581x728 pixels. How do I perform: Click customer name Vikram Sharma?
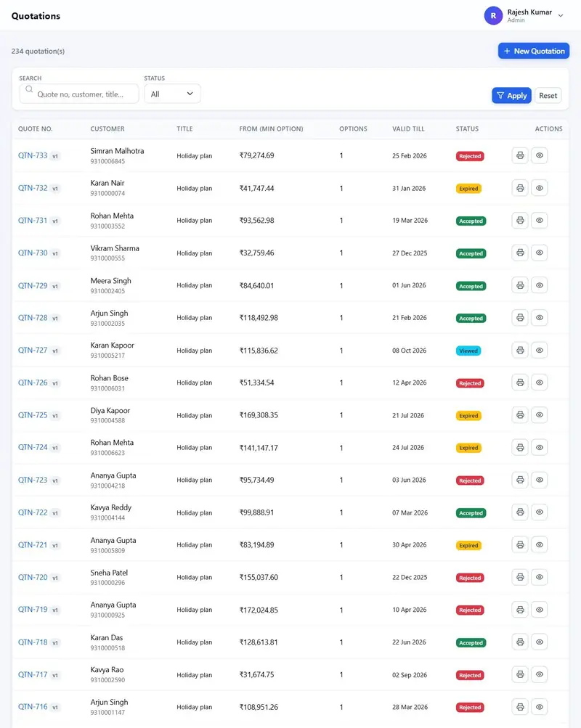pyautogui.click(x=115, y=248)
